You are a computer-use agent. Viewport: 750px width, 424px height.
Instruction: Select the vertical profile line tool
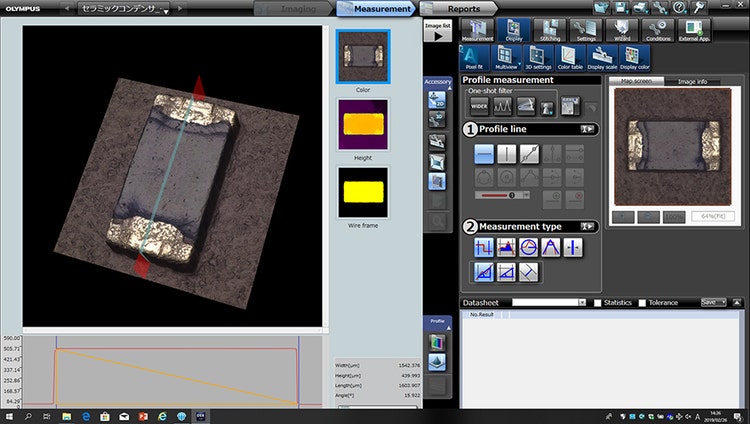tap(507, 154)
